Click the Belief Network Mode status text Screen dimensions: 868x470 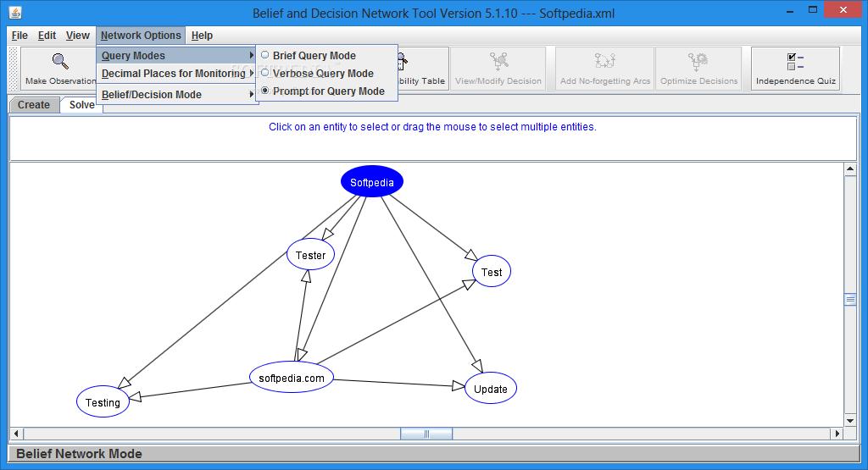79,453
